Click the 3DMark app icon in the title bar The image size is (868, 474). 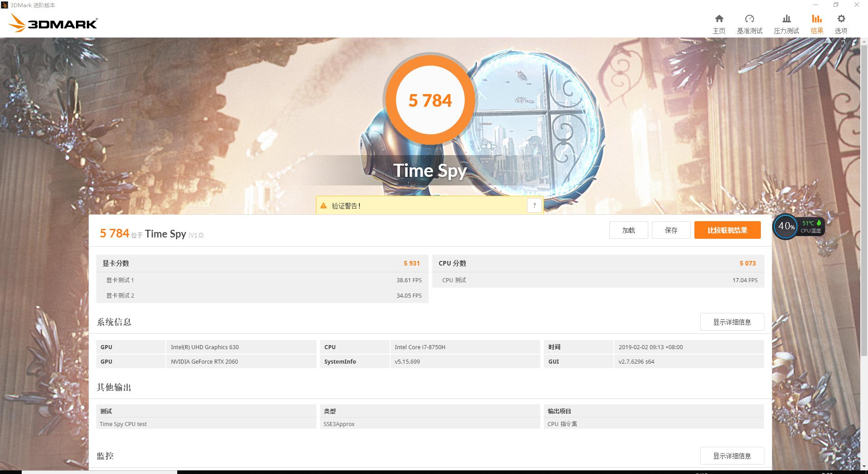5,5
